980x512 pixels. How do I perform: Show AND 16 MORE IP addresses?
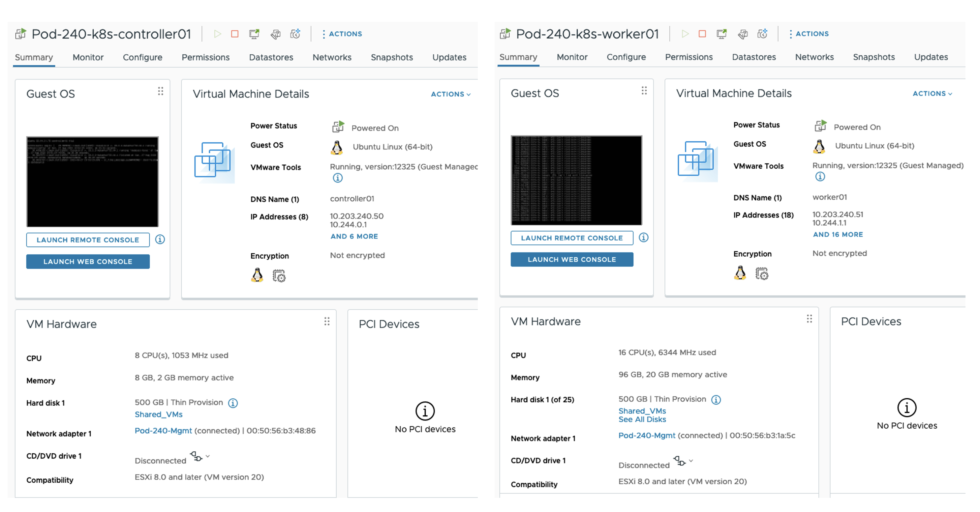click(x=838, y=235)
